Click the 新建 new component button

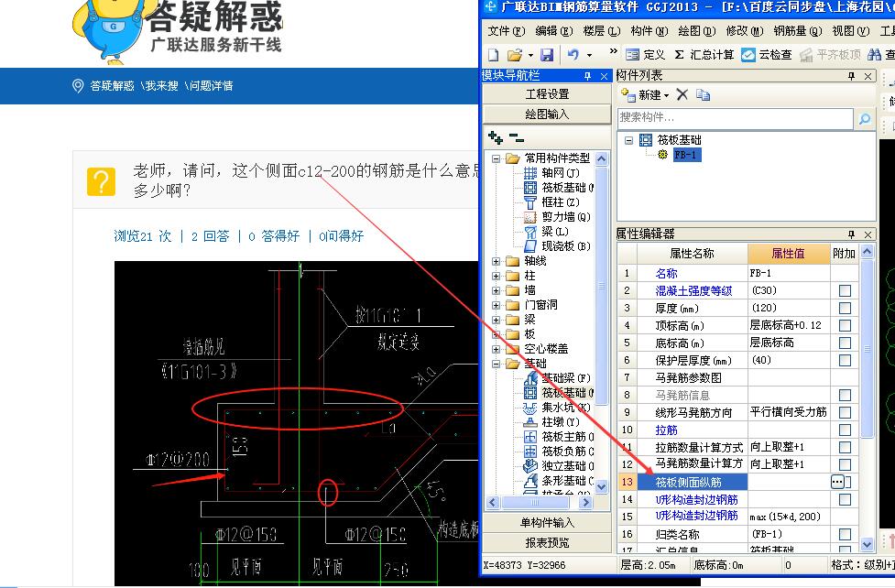644,94
